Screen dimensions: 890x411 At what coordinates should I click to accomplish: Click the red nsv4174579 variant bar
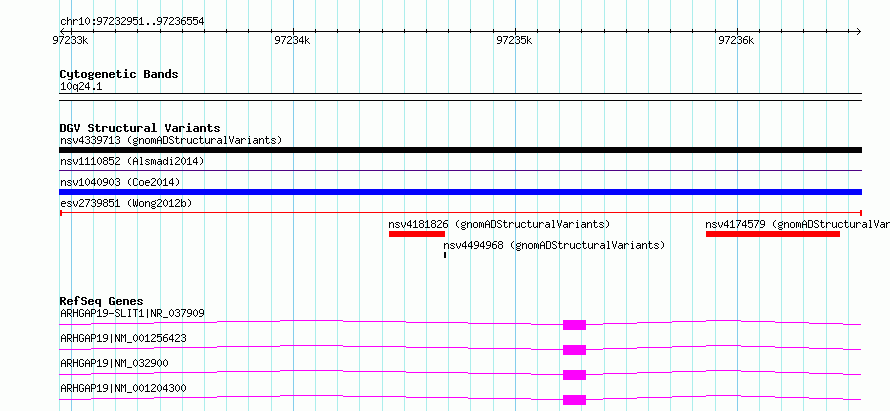(x=773, y=234)
